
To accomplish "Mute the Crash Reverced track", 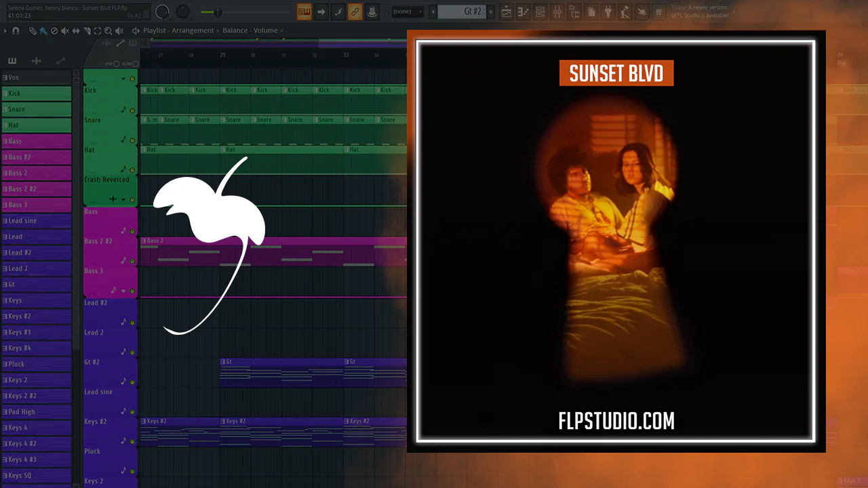I will pyautogui.click(x=132, y=199).
